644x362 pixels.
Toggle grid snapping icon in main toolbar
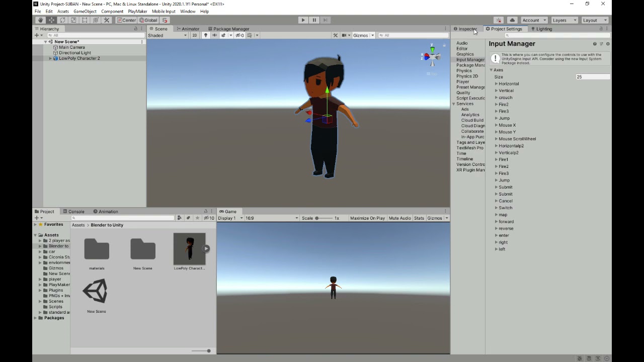[x=165, y=20]
